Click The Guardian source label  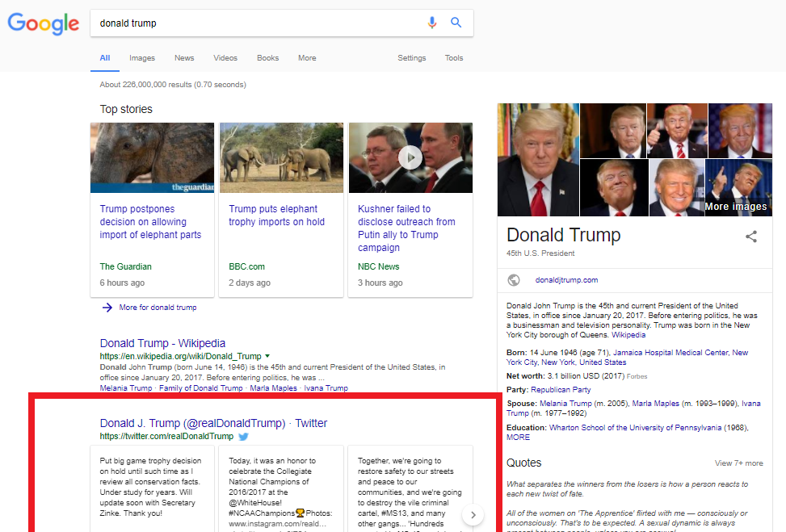tap(125, 266)
